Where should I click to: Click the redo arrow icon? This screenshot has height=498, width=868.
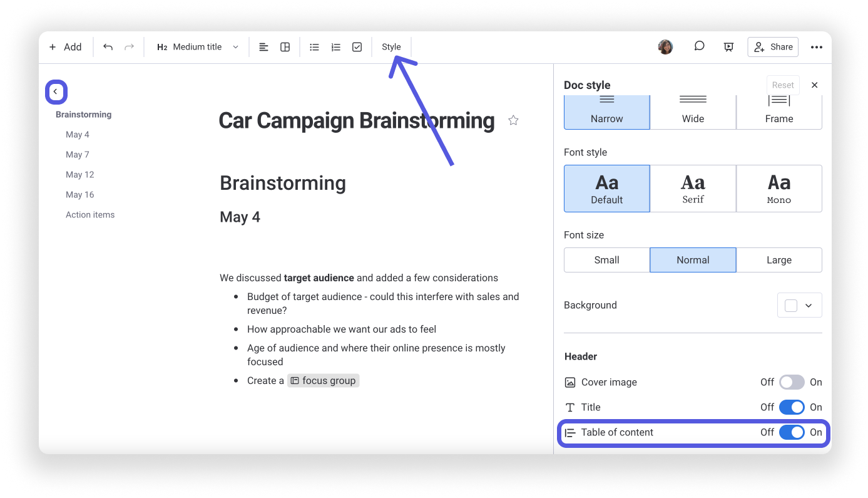128,46
